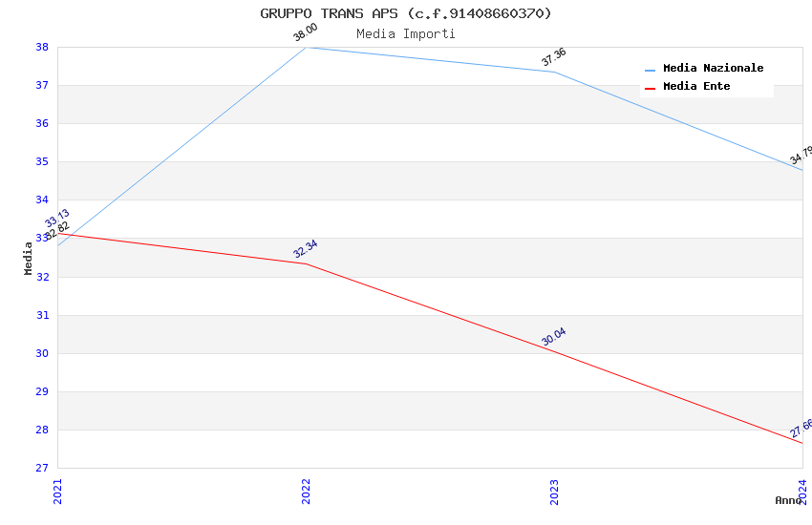This screenshot has width=812, height=525.
Task: Click the 27 tick on the y-axis
Action: [x=42, y=468]
